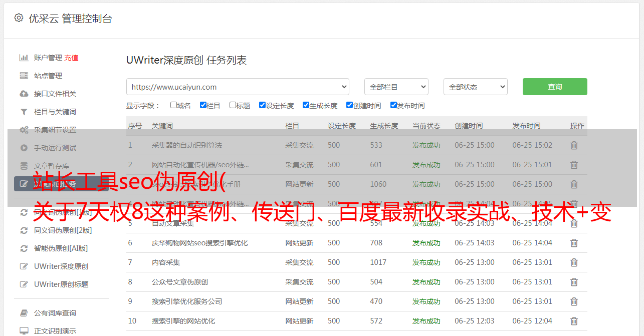Uncheck the 栏目 display field checkbox
This screenshot has width=644, height=336.
(x=203, y=105)
